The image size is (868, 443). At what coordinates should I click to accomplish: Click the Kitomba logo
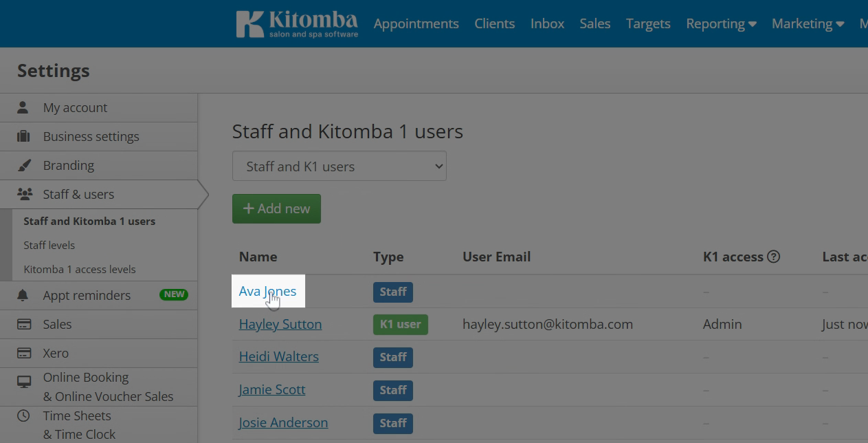297,23
